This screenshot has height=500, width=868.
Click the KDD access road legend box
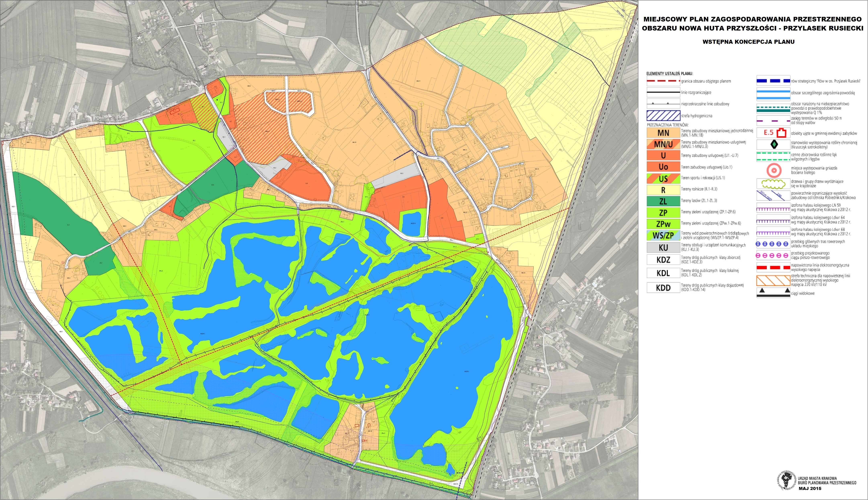click(x=663, y=288)
